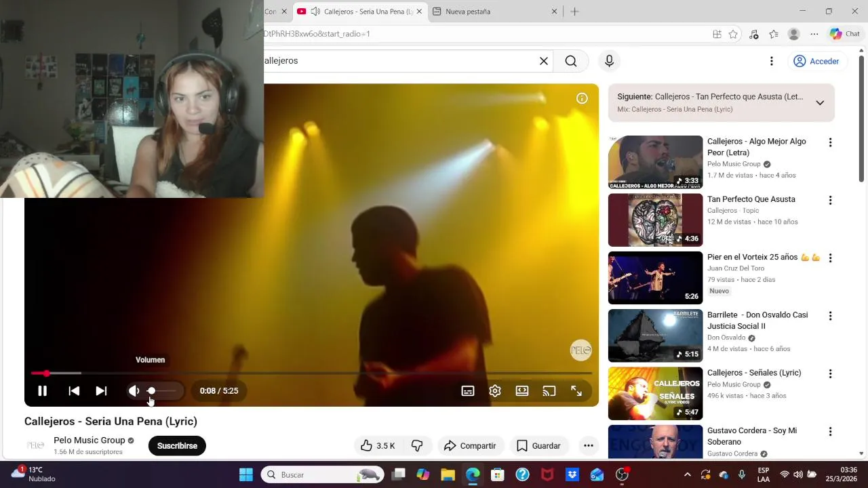Switch to theater mode view
Image resolution: width=868 pixels, height=488 pixels.
(522, 391)
